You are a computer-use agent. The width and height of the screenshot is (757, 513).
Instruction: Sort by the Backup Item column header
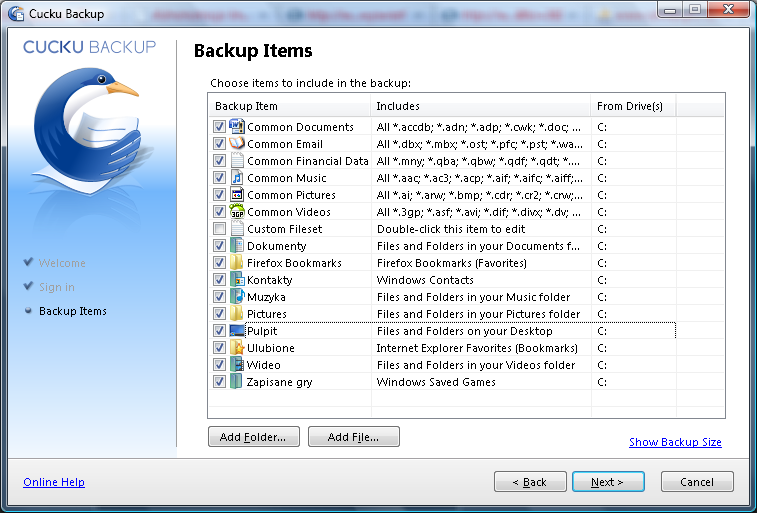(x=290, y=106)
